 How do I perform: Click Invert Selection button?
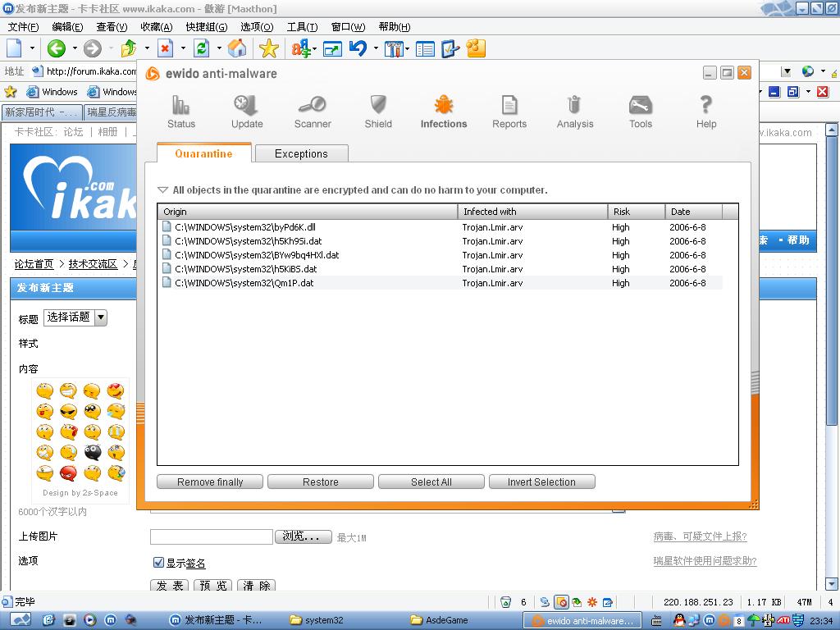(541, 482)
